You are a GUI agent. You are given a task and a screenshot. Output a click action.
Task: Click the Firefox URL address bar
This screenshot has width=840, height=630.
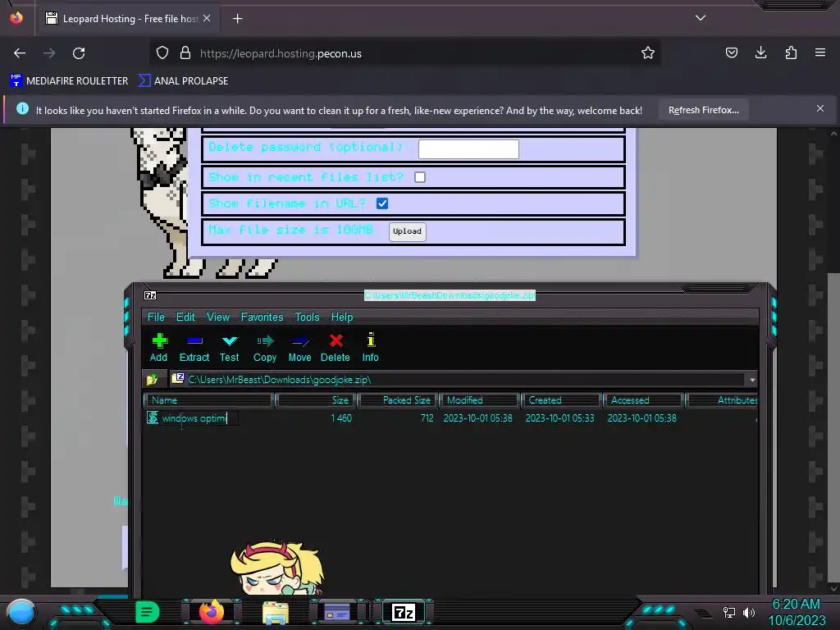(407, 53)
